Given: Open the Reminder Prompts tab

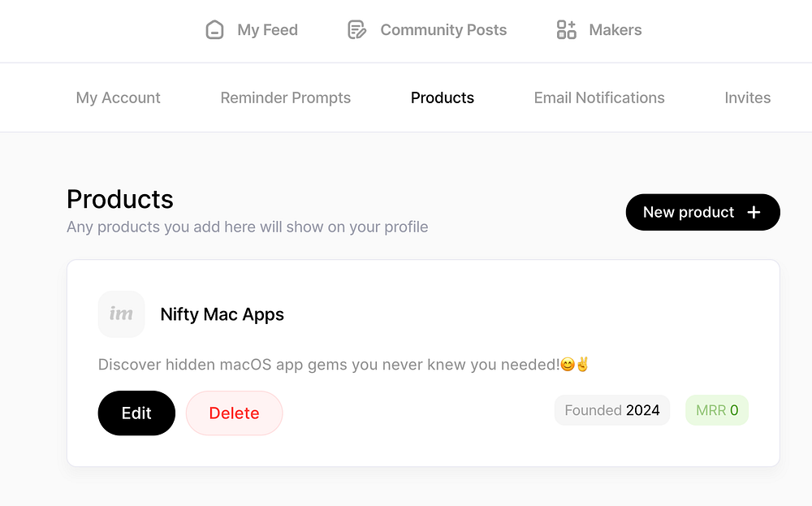Looking at the screenshot, I should click(286, 97).
